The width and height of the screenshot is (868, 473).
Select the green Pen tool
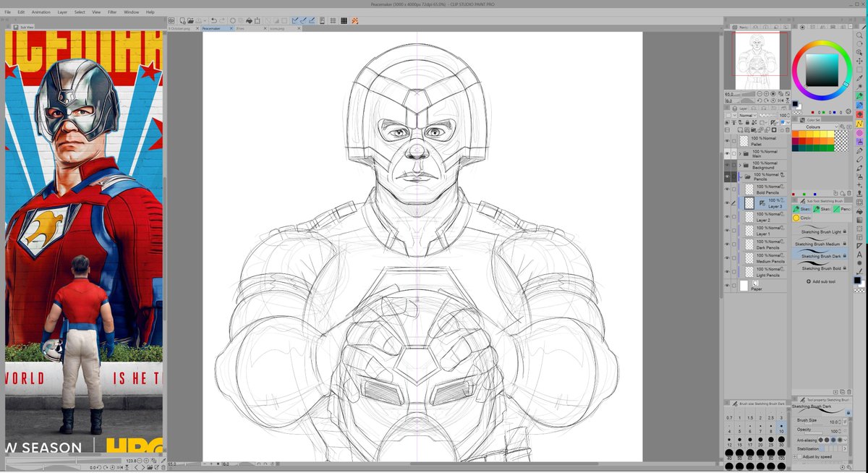point(859,96)
